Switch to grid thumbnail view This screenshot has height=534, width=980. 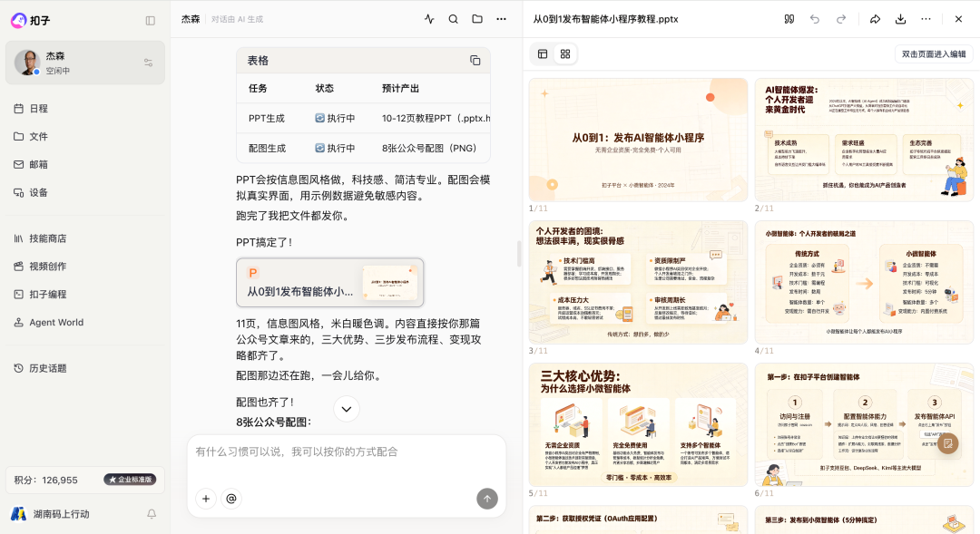[565, 53]
